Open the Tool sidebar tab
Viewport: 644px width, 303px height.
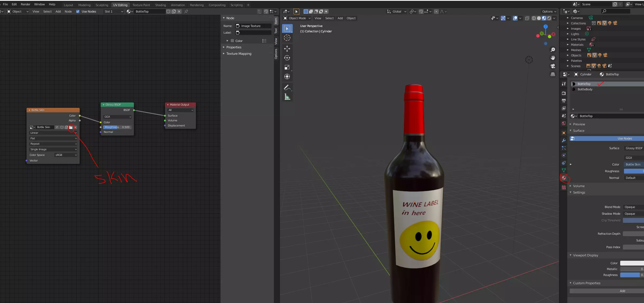click(x=276, y=31)
